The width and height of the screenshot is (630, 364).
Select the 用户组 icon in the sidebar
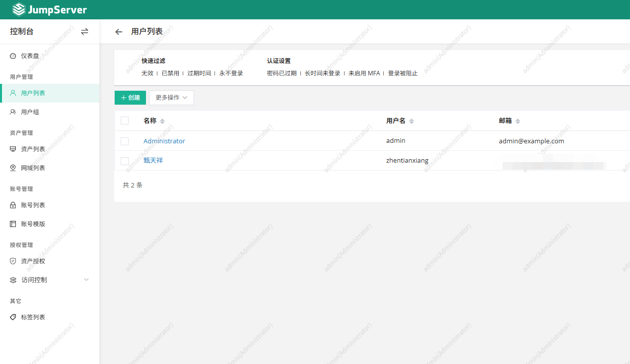pyautogui.click(x=13, y=112)
